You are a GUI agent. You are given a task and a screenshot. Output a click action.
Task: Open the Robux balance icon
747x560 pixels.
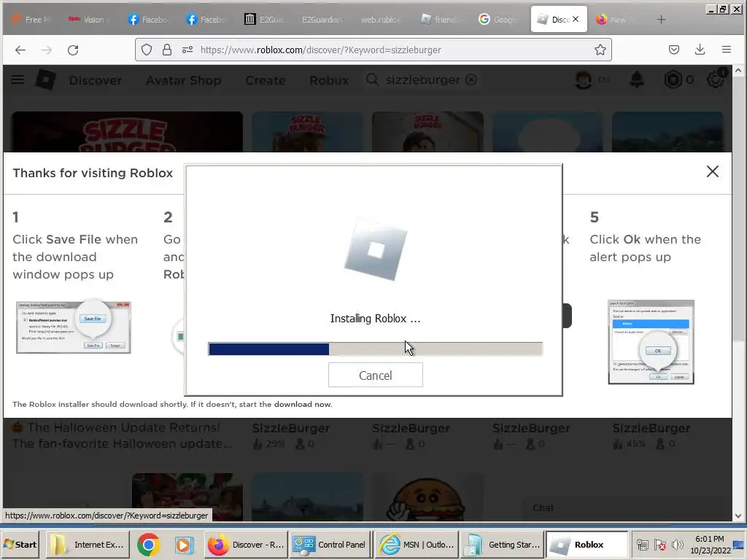(x=673, y=79)
